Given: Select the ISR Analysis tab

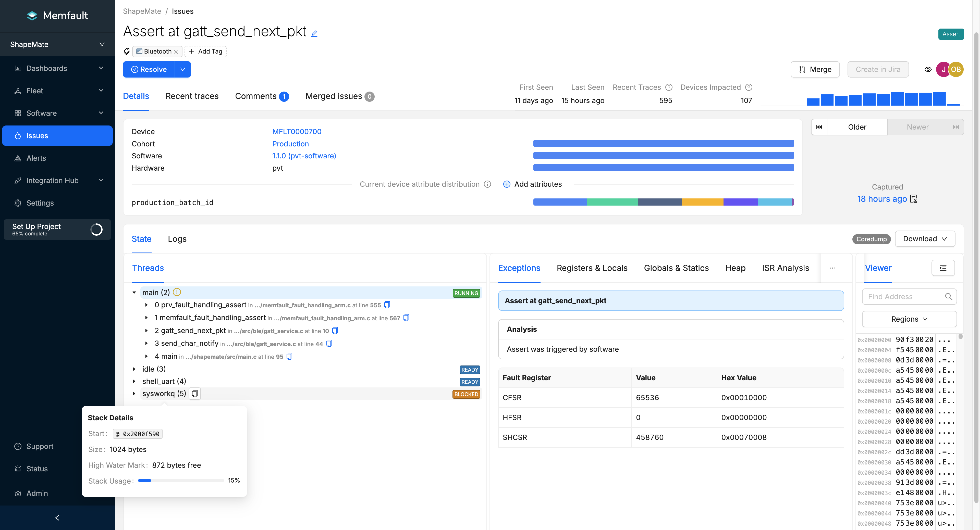Looking at the screenshot, I should click(786, 268).
